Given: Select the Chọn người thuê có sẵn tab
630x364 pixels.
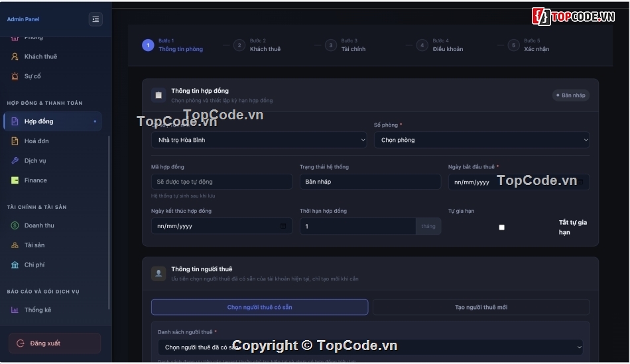Looking at the screenshot, I should 259,307.
